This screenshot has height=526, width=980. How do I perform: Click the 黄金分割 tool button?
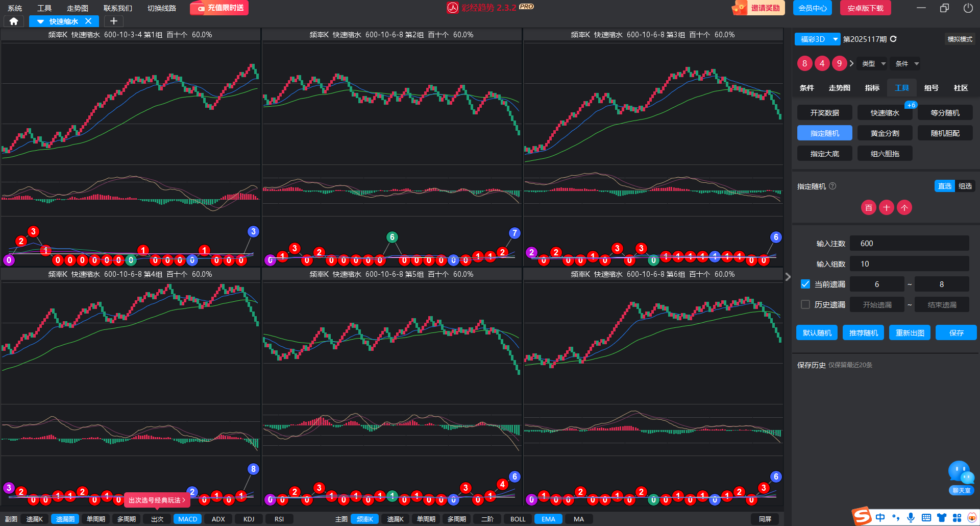(885, 133)
